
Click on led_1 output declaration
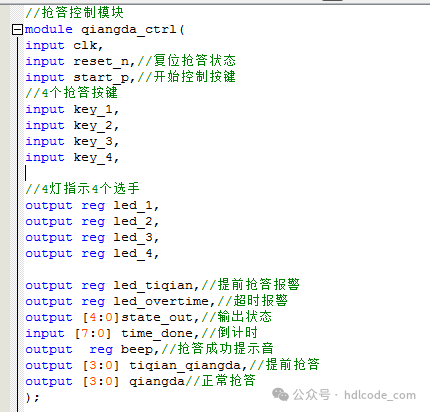92,205
